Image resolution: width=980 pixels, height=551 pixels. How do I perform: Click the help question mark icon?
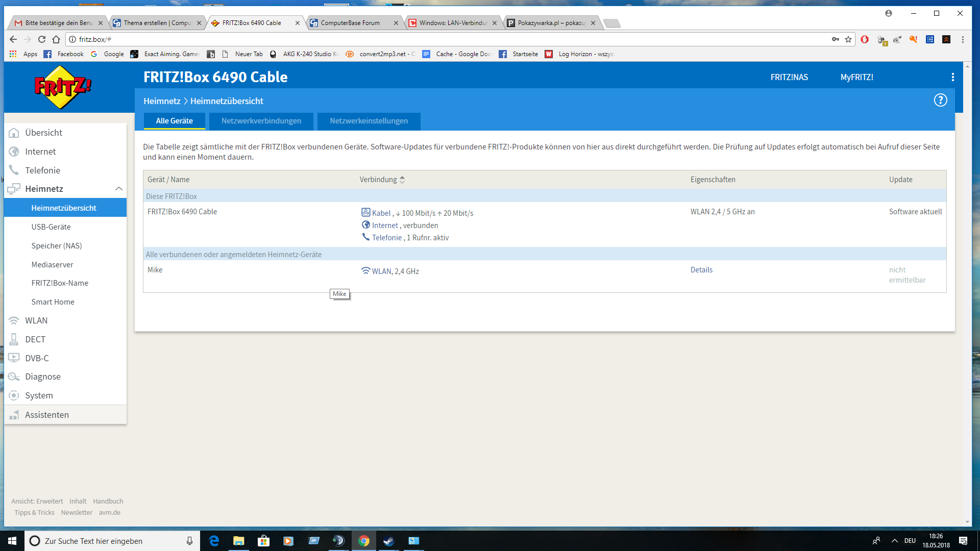940,101
